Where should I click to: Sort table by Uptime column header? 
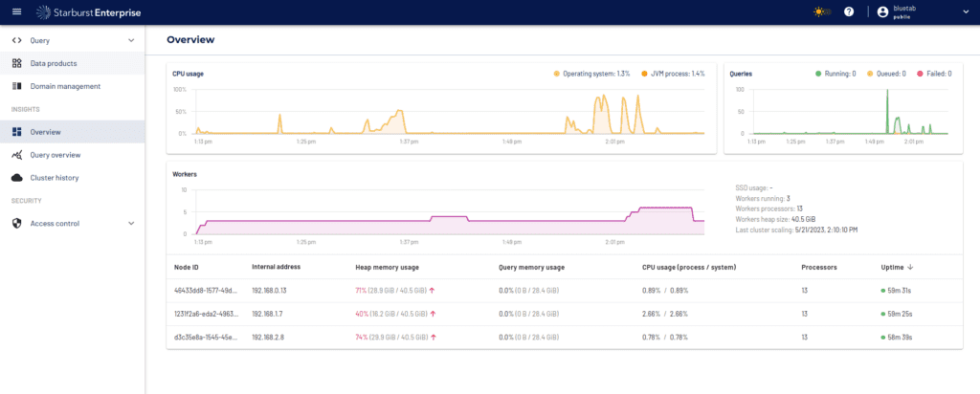897,267
